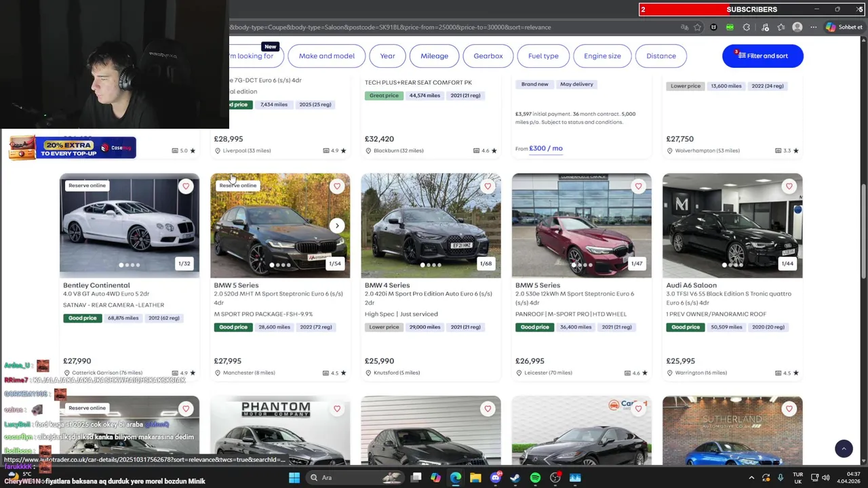This screenshot has width=868, height=488.
Task: Open the Fuel type filter
Action: pos(543,56)
